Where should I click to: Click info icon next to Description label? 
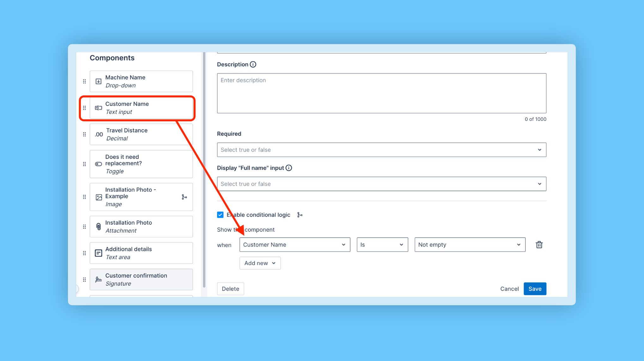click(x=253, y=64)
